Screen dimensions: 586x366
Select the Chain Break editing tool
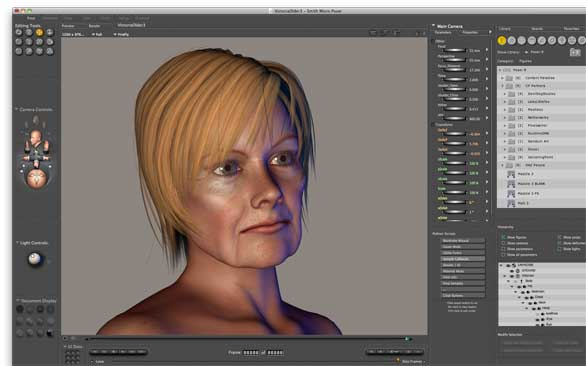(39, 42)
